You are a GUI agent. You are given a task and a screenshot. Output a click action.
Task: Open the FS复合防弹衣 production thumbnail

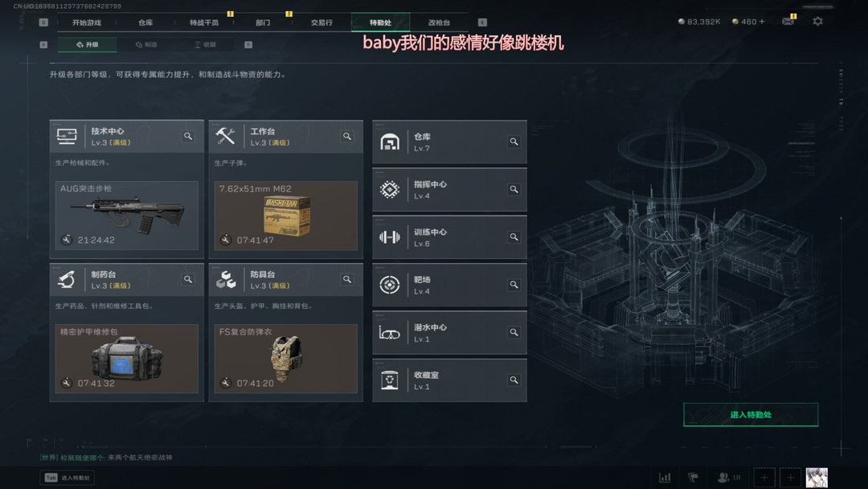tap(285, 359)
